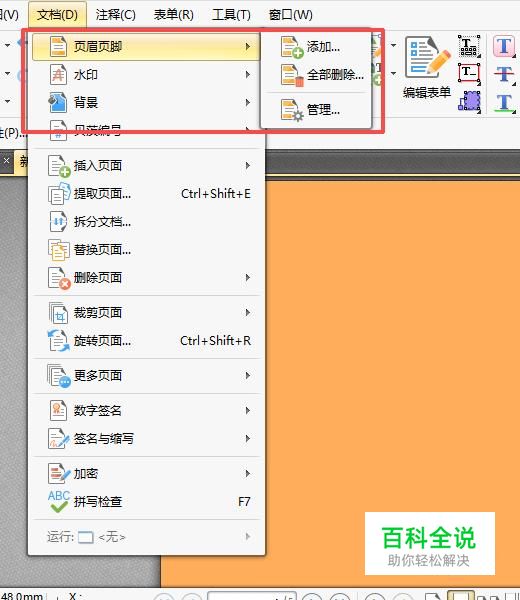Click the 水印 watermark icon

[58, 75]
